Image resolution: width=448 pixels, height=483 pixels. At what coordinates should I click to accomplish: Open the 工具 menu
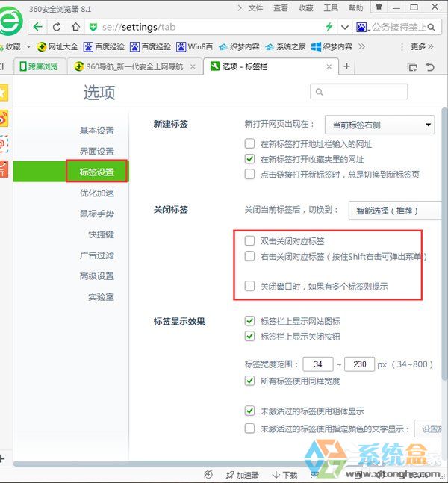coord(331,8)
